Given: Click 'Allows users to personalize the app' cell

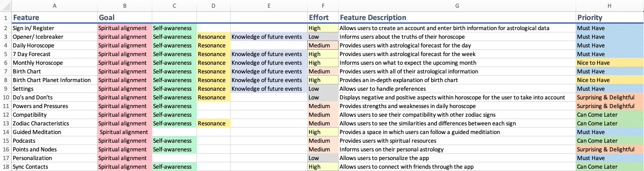Looking at the screenshot, I should [457, 158].
